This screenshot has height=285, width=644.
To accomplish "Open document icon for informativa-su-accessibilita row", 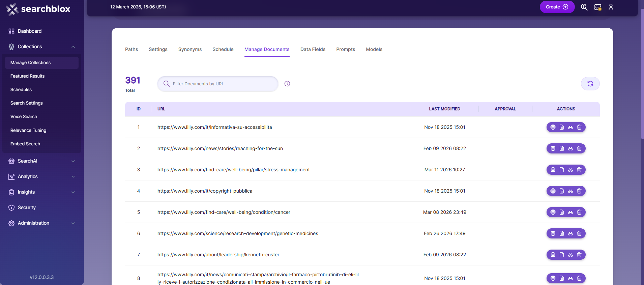I will [562, 127].
